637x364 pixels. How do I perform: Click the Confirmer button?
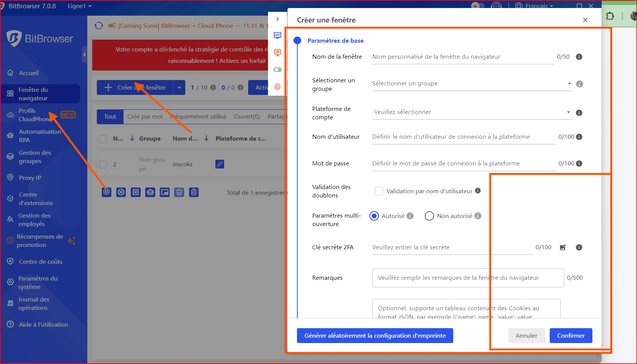(x=571, y=335)
